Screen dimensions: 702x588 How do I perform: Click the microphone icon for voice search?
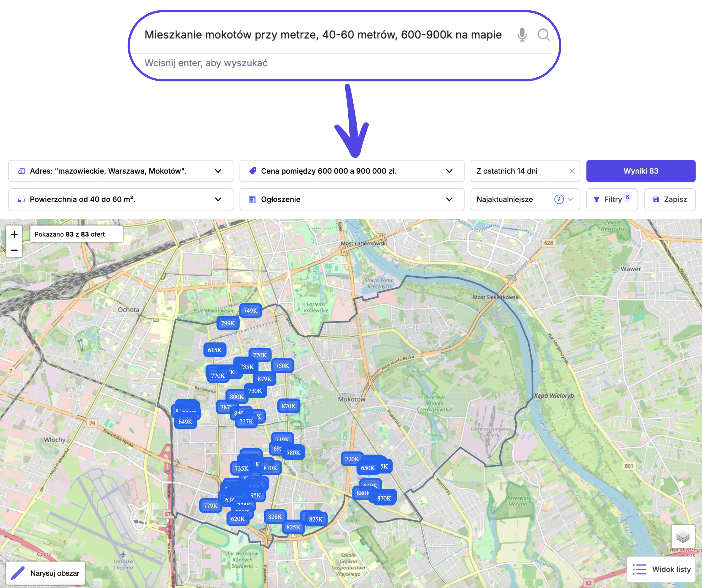click(522, 35)
